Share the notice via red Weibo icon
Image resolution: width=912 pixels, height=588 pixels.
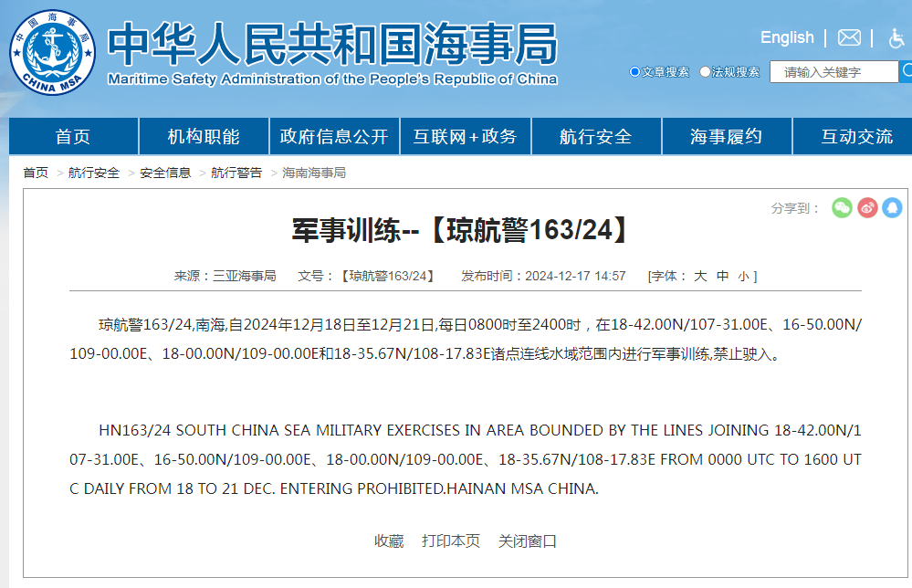pos(867,208)
